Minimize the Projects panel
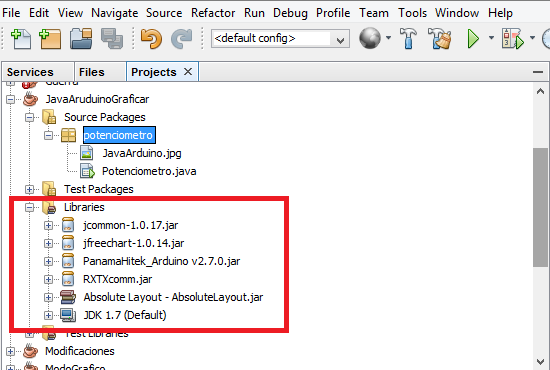The image size is (550, 370). point(537,72)
